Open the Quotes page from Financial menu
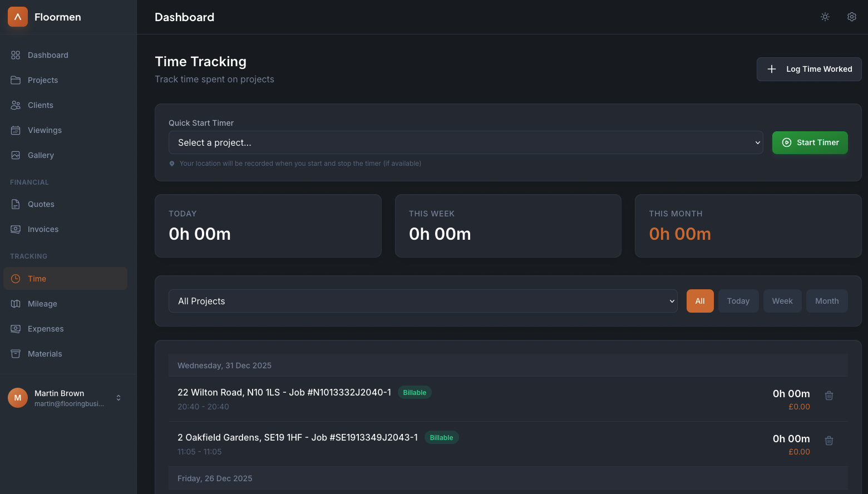This screenshot has height=494, width=868. (41, 204)
